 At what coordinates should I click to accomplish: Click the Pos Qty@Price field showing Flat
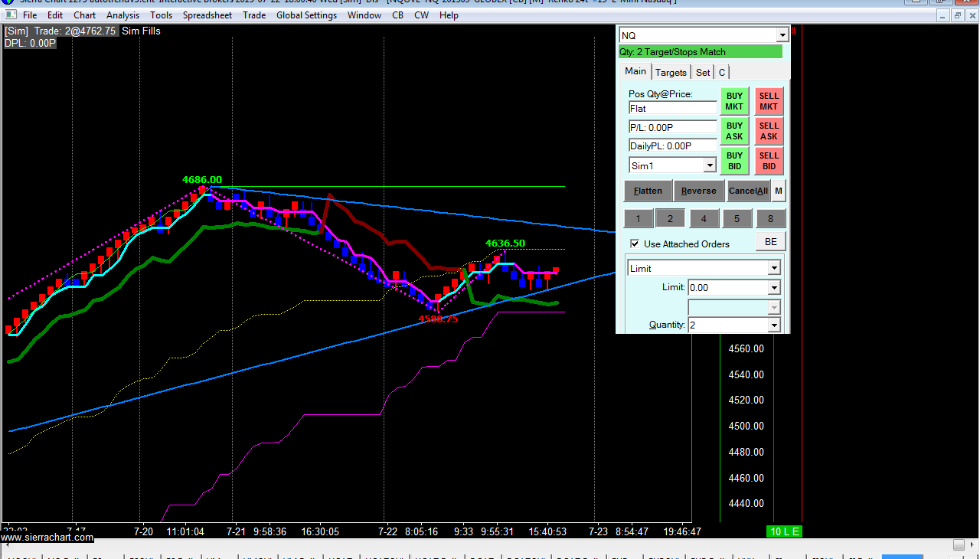click(x=672, y=108)
